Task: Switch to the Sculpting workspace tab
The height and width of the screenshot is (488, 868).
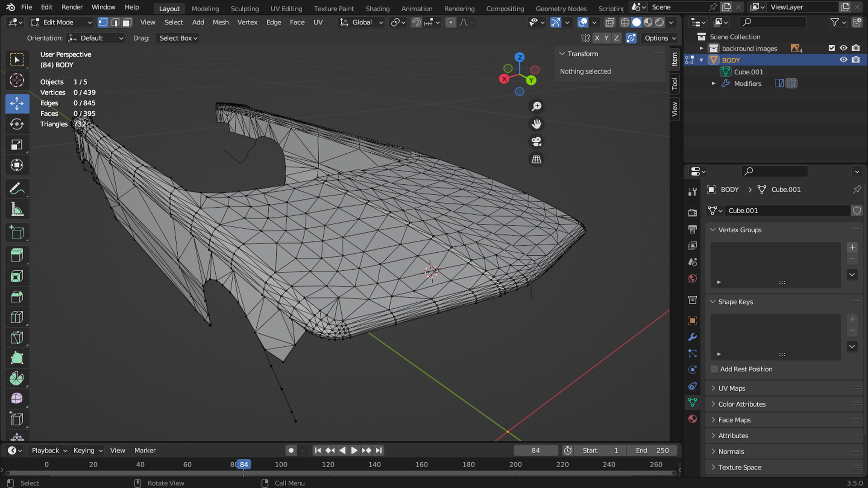Action: 245,9
